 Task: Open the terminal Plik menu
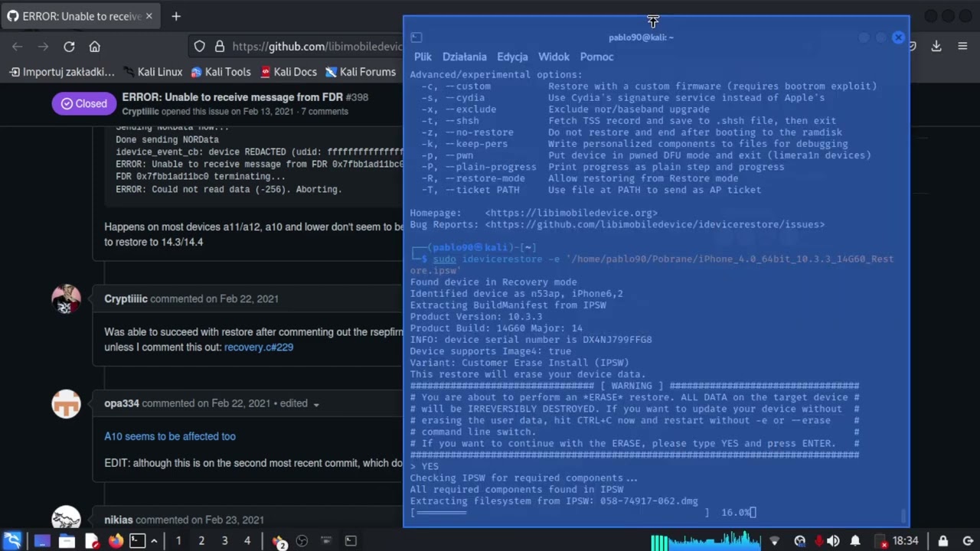(x=423, y=57)
